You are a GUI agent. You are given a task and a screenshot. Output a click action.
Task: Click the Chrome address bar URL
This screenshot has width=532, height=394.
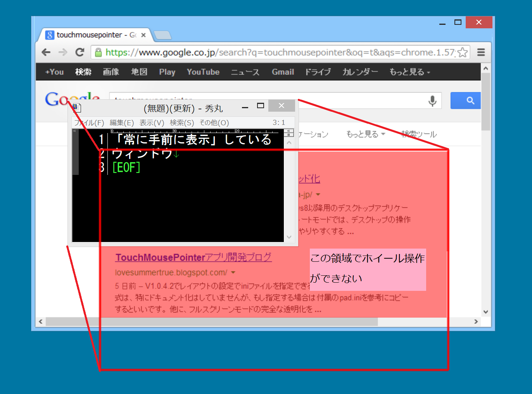pyautogui.click(x=279, y=52)
